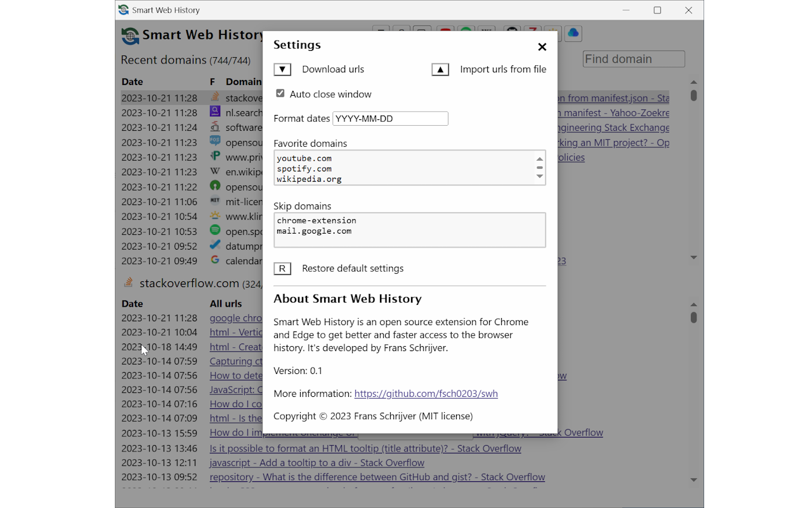The width and height of the screenshot is (812, 508).
Task: Open the link ending 'rking an MIT project? - Op'
Action: [613, 143]
